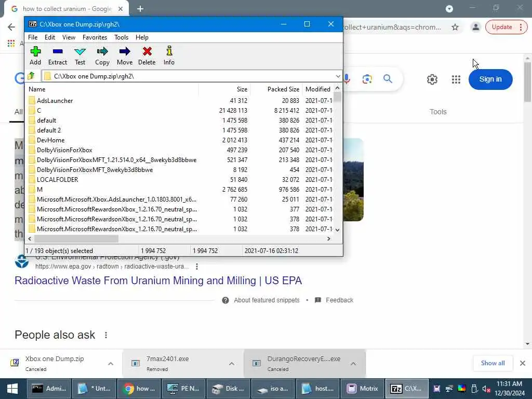Click the Extract toolbar icon
This screenshot has width=532, height=399.
click(57, 56)
